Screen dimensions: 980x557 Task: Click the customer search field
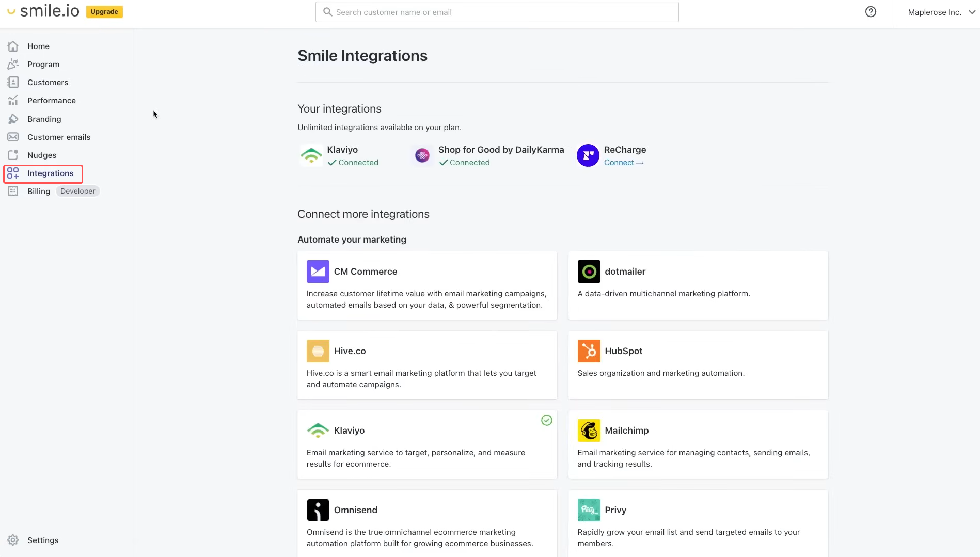[x=496, y=11]
